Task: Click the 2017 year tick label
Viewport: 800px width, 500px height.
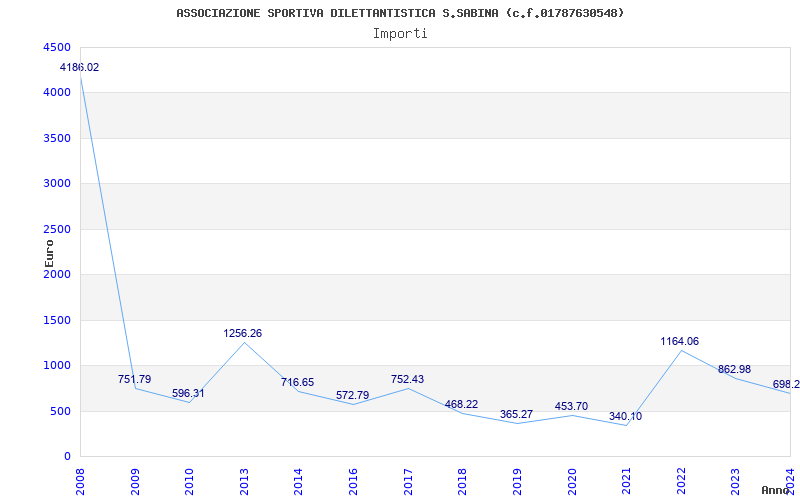Action: tap(408, 482)
